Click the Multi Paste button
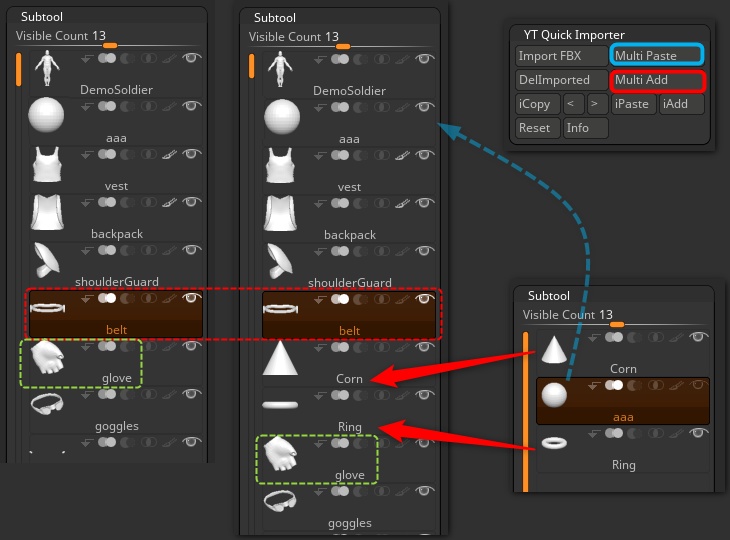This screenshot has width=730, height=540. 656,55
